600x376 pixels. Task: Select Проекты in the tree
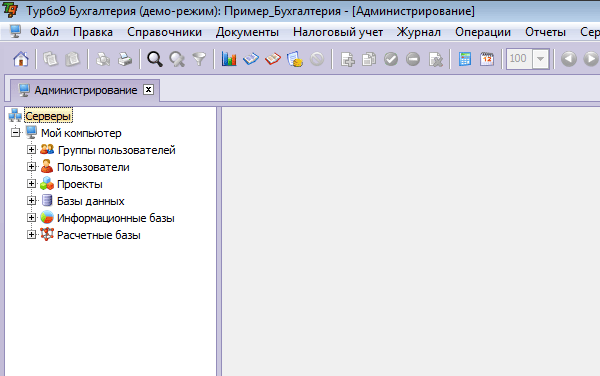point(80,184)
